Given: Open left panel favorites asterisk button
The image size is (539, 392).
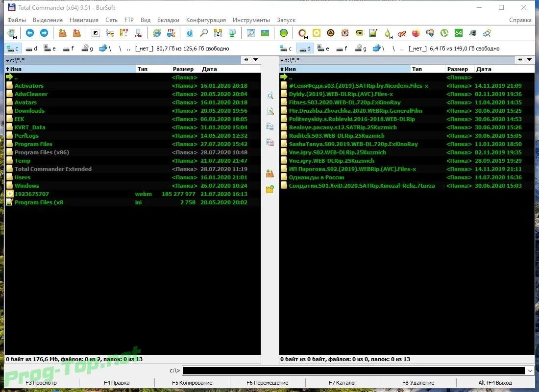Looking at the screenshot, I should pos(246,60).
